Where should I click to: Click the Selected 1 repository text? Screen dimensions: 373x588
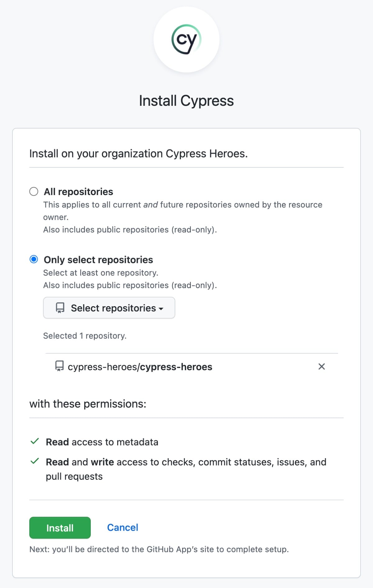tap(85, 336)
